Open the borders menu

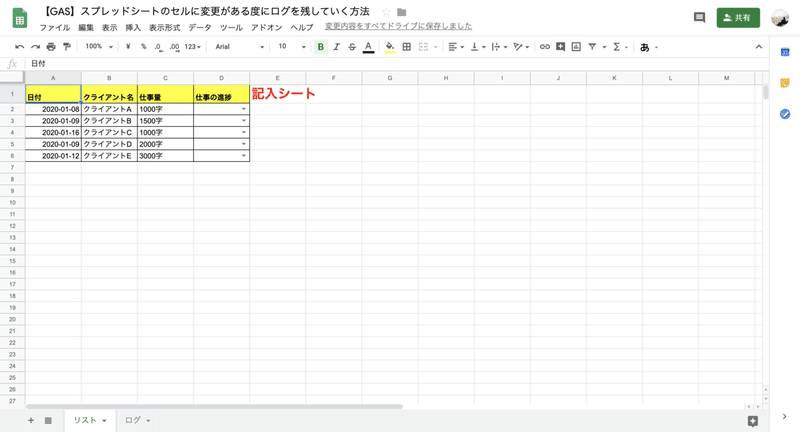click(x=407, y=47)
